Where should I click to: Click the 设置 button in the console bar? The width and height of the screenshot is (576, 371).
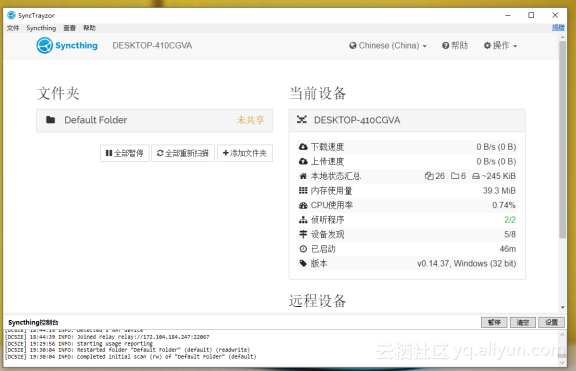(551, 323)
